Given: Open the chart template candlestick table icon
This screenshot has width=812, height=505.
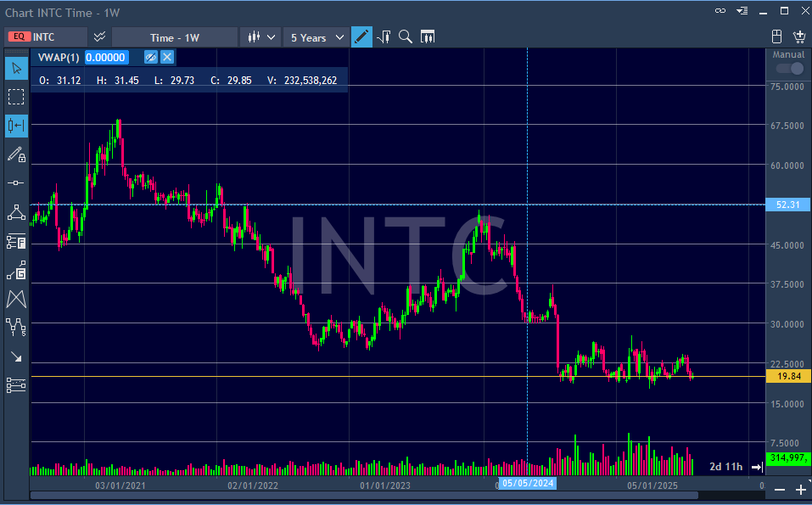Looking at the screenshot, I should 428,36.
